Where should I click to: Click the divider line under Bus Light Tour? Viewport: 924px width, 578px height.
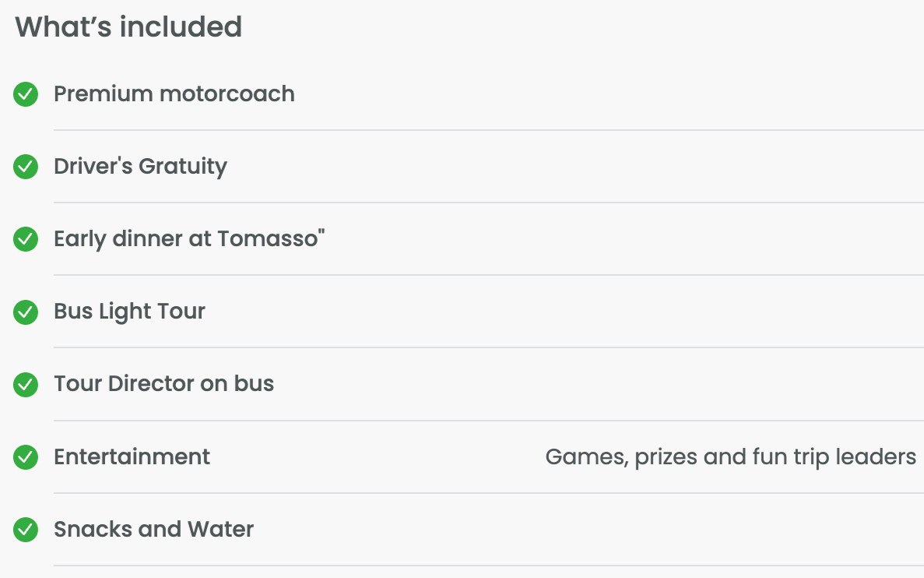pos(488,347)
